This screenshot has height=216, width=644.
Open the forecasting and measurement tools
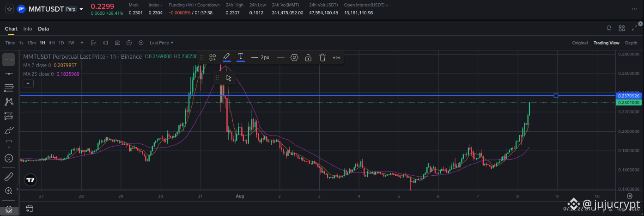tap(9, 116)
